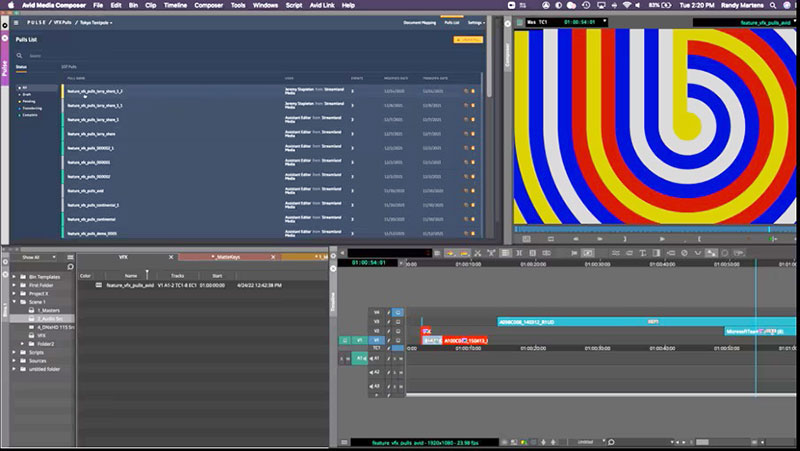Screen dimensions: 800x451
Task: Click the sequence icon beside feature_vfx_pulls_avid
Action: point(98,285)
